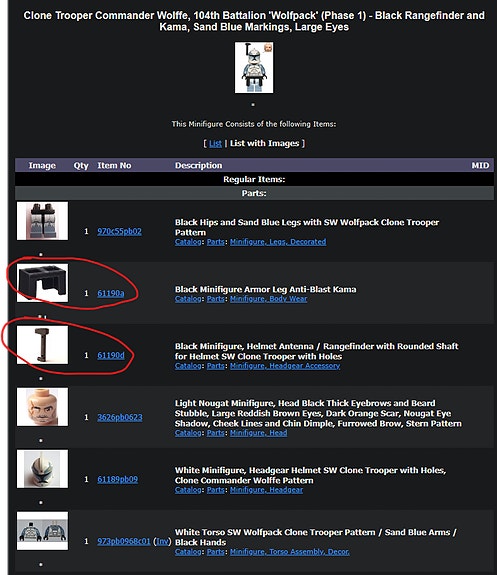Switch to plain List view link

click(215, 143)
